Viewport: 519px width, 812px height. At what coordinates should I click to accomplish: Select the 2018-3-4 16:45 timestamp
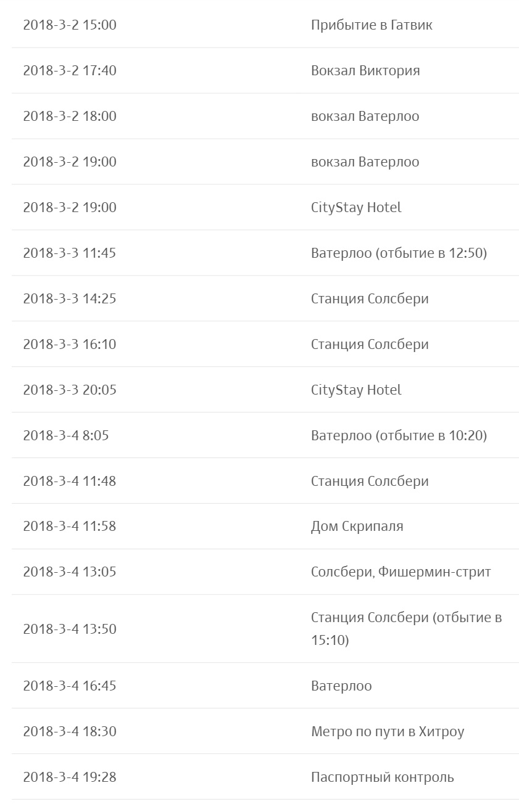tap(70, 686)
